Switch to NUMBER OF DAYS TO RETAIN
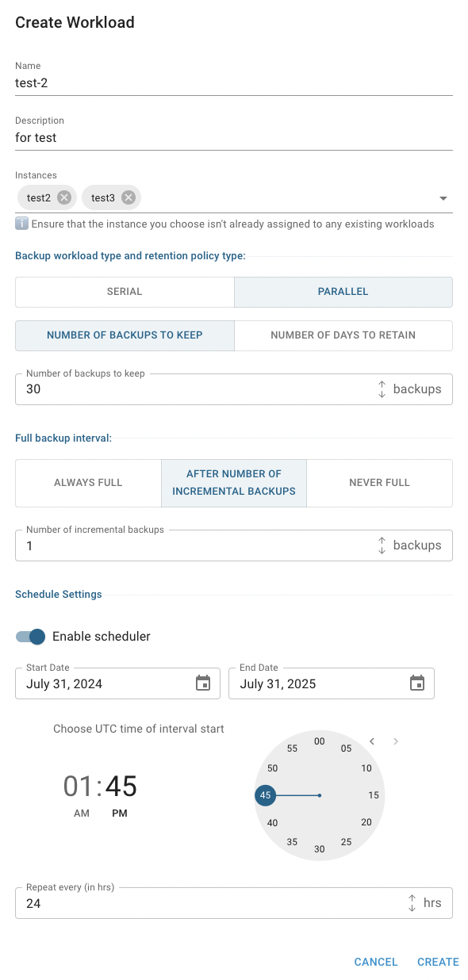The width and height of the screenshot is (468, 980). (x=343, y=335)
